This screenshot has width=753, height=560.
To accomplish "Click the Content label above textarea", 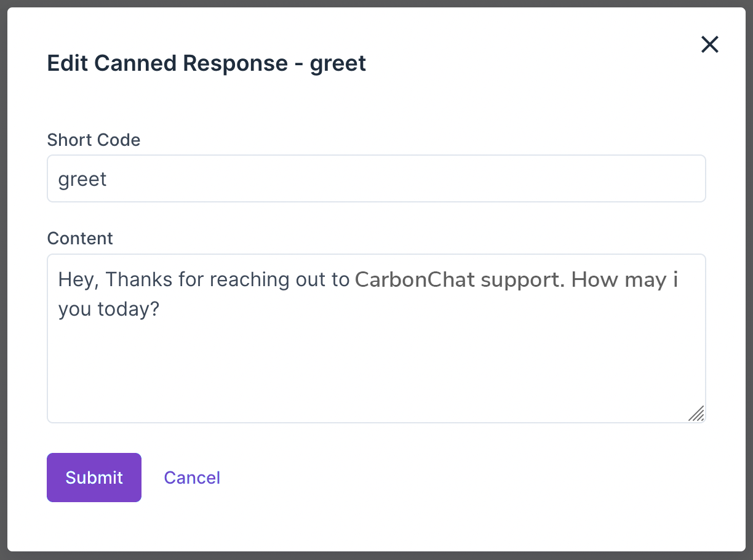I will (x=80, y=238).
